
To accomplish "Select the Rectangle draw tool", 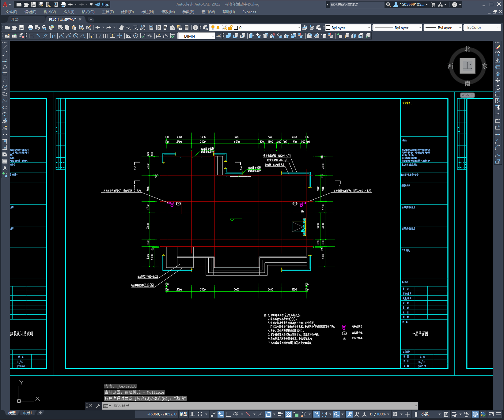I will [5, 74].
